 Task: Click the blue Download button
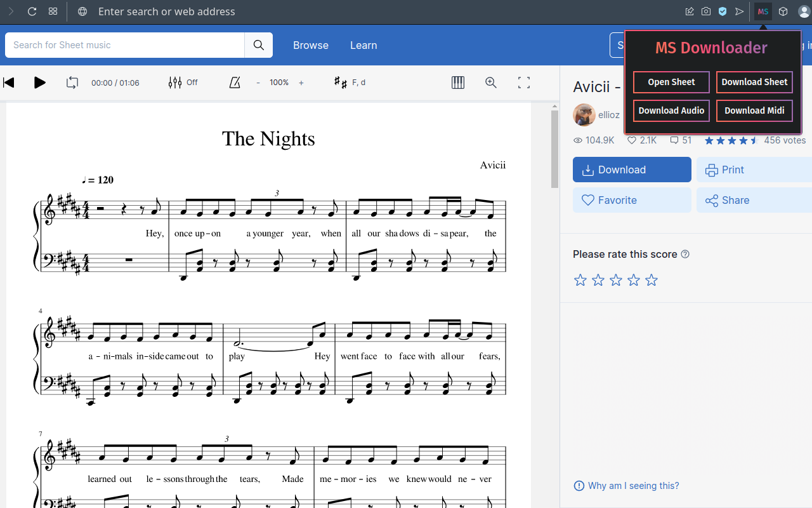tap(631, 170)
